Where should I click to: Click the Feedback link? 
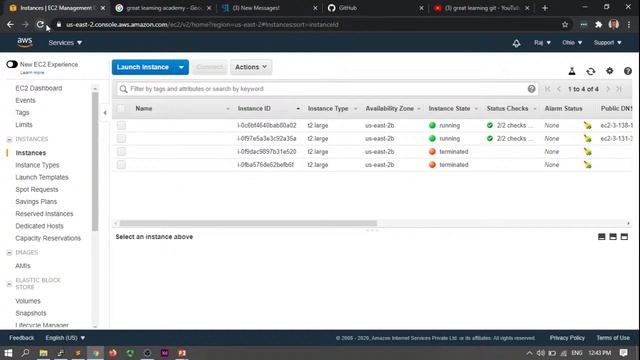click(22, 338)
